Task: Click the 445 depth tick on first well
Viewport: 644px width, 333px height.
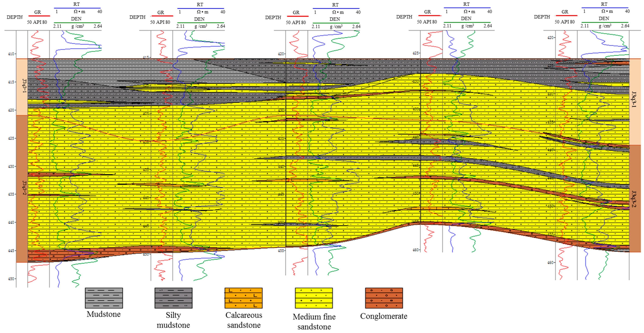Action: (x=12, y=250)
